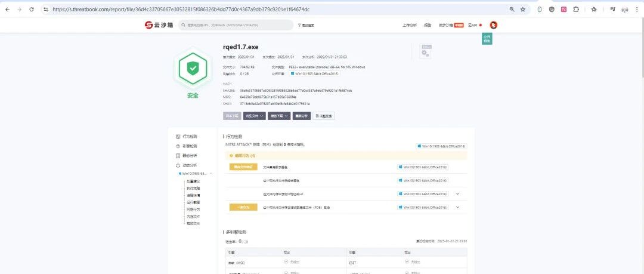
Task: Open the site information icon in the address bar
Action: (46, 9)
